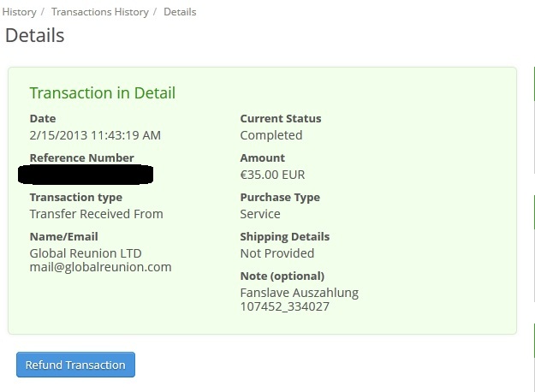Click the Transaction in Detail title
The image size is (535, 392).
[102, 92]
